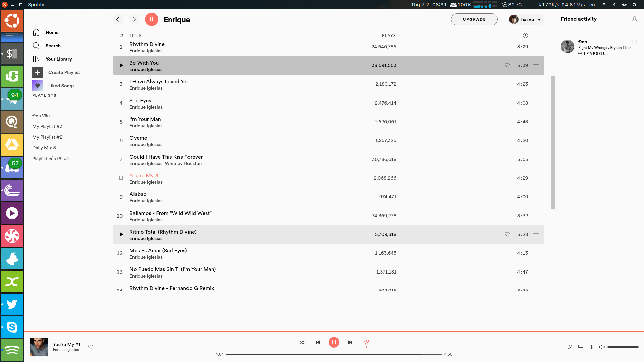
Task: Click the UPGRADE button
Action: [474, 19]
